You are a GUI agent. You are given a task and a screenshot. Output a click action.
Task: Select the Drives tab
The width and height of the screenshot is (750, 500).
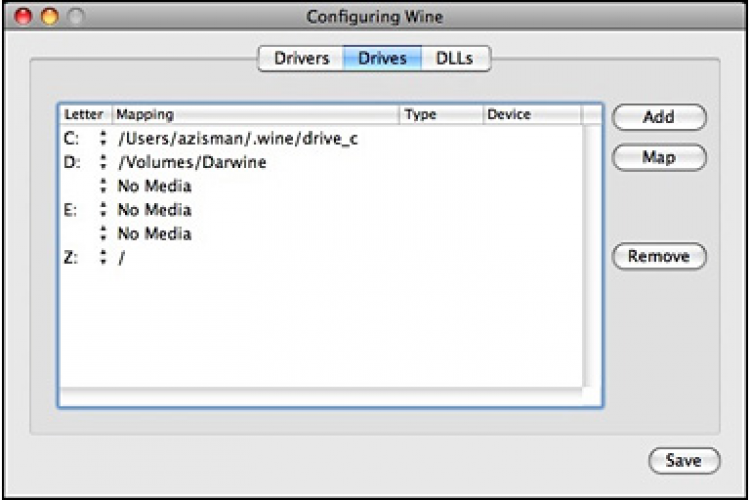[382, 58]
